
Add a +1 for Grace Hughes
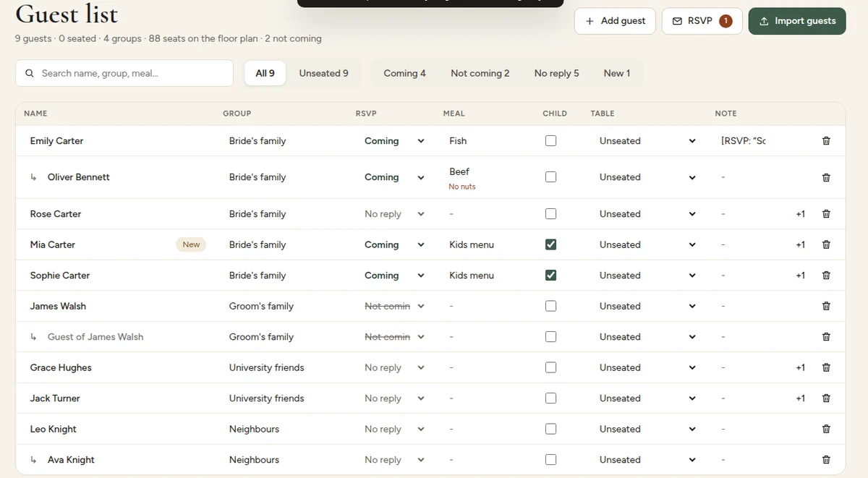tap(800, 367)
